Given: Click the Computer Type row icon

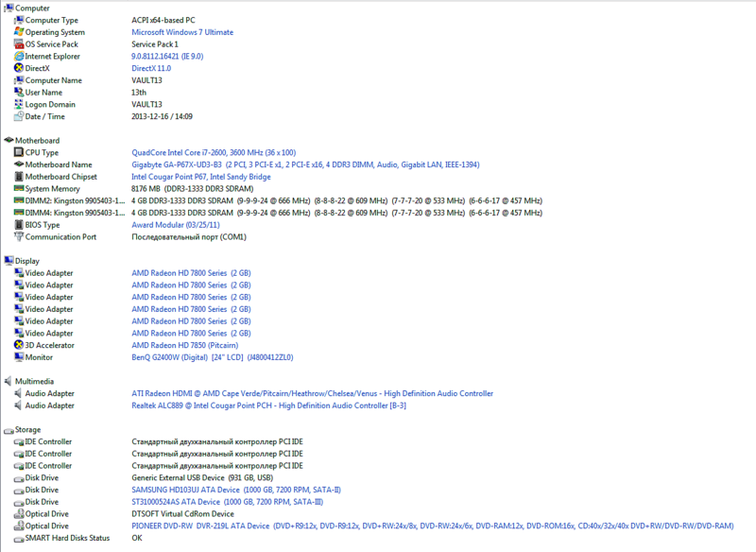Looking at the screenshot, I should 19,20.
